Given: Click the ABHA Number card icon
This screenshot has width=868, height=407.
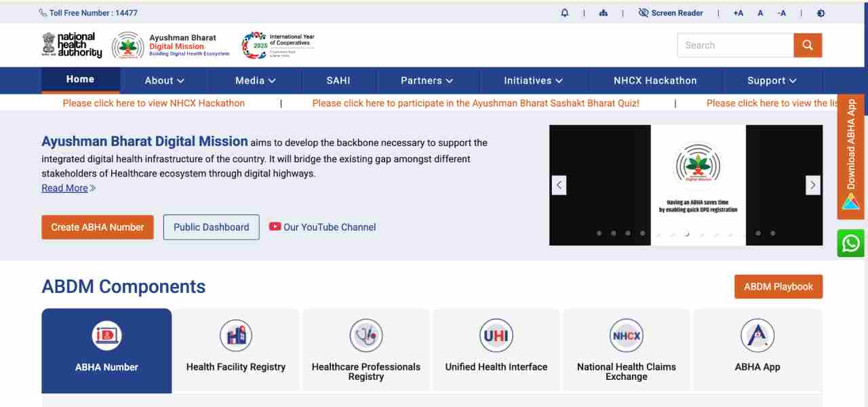Looking at the screenshot, I should (106, 335).
